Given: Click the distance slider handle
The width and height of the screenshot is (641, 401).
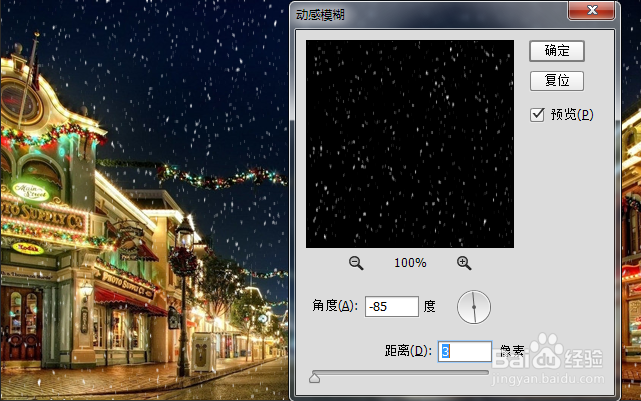Looking at the screenshot, I should [314, 378].
